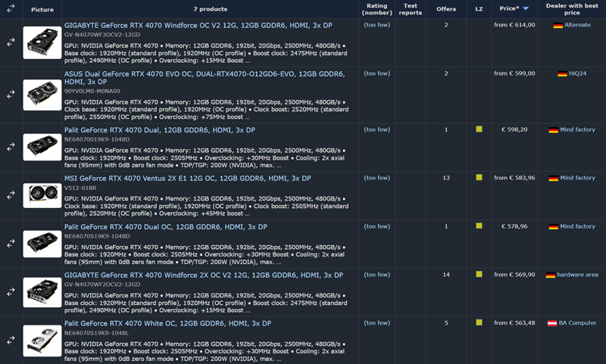
Task: Click German flag icon beside Alternate dealer
Action: pyautogui.click(x=558, y=26)
